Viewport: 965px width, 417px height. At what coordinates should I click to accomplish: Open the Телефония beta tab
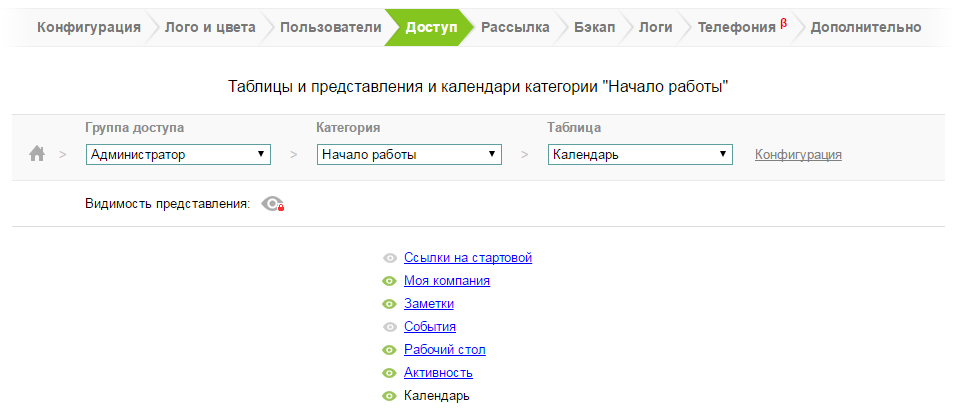pyautogui.click(x=738, y=27)
